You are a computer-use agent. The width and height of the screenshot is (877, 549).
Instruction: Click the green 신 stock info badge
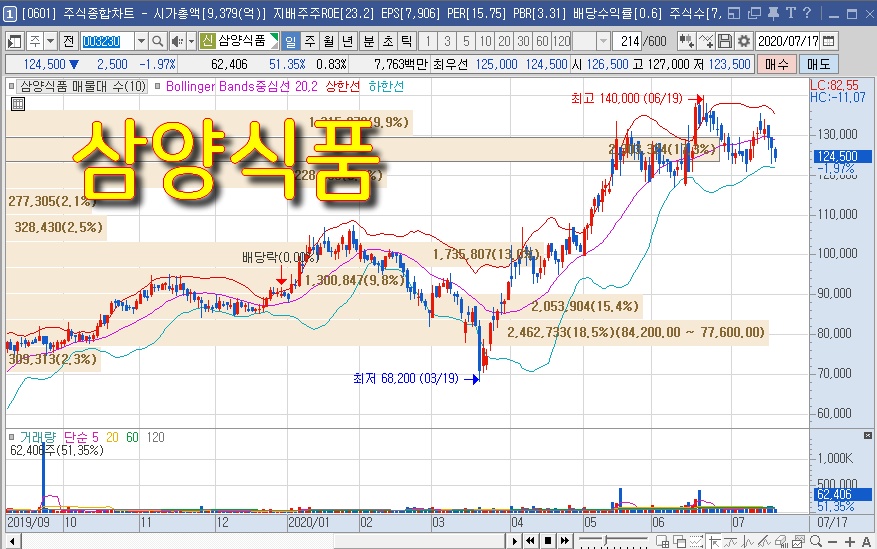208,41
